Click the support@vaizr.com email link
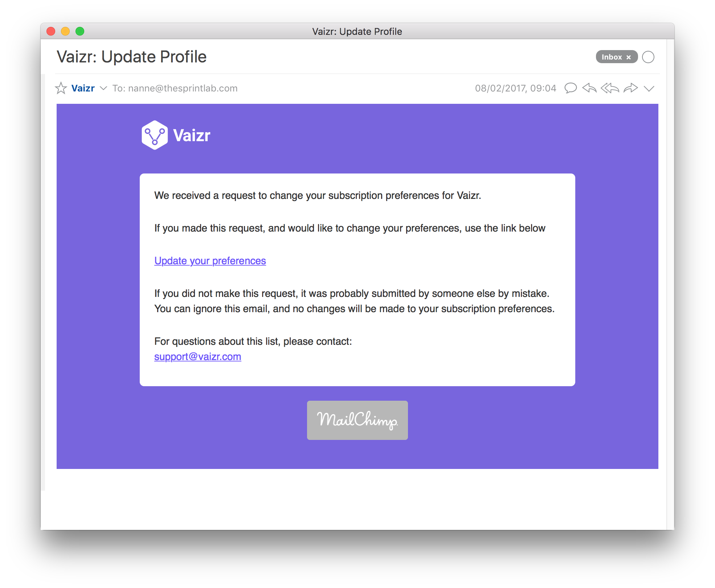 (x=198, y=356)
